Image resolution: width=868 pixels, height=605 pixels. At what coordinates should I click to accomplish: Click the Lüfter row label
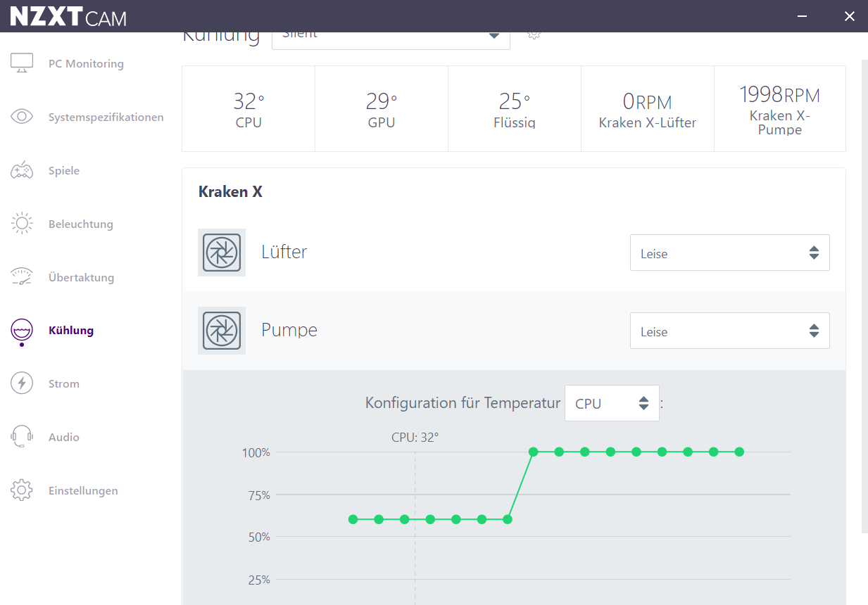[284, 252]
